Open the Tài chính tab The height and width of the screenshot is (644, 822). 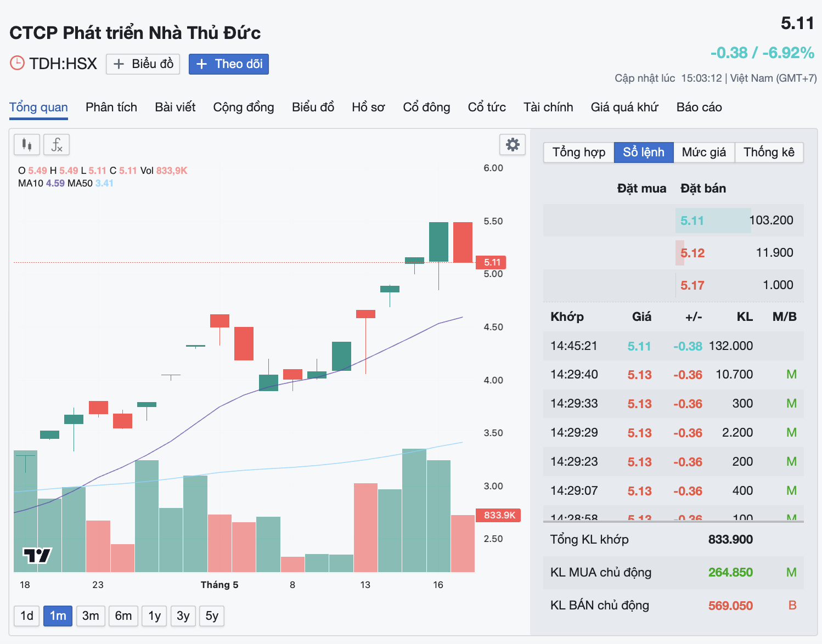click(x=548, y=108)
